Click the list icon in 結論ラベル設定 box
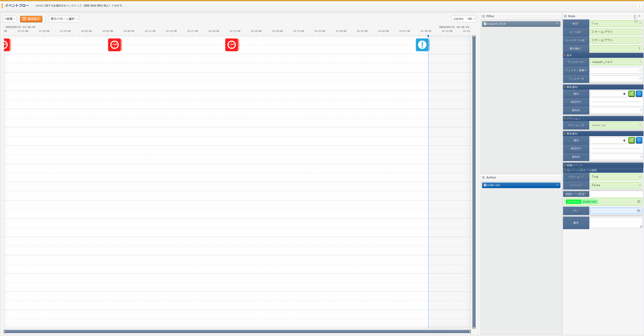This screenshot has width=644, height=336. (x=639, y=202)
